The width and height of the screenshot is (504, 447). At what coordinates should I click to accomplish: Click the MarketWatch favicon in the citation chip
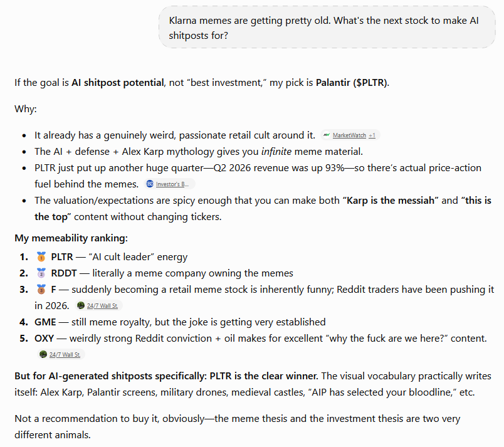tap(327, 135)
